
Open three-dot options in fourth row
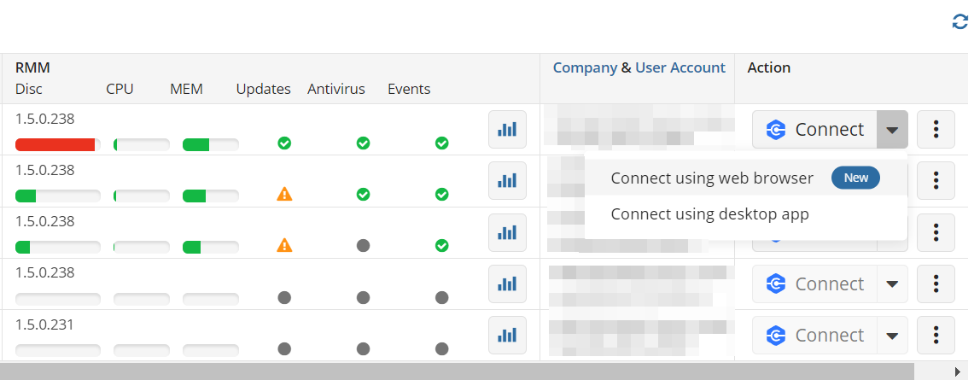pos(936,284)
